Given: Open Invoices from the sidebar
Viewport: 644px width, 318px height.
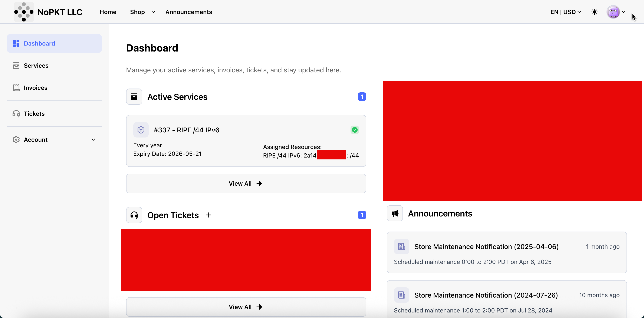Looking at the screenshot, I should tap(36, 88).
